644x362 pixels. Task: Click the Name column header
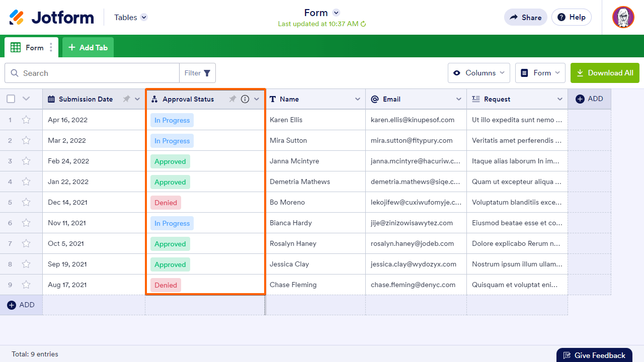point(315,99)
